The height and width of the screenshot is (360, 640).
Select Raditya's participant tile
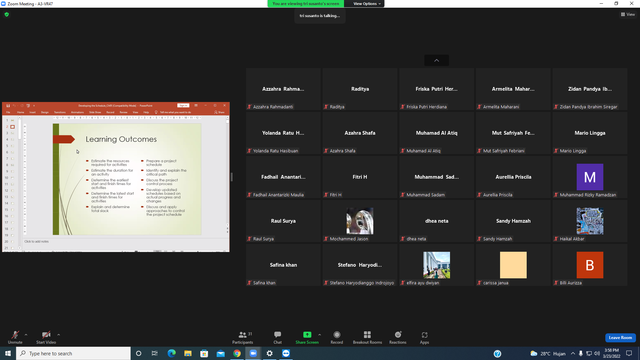coord(360,89)
